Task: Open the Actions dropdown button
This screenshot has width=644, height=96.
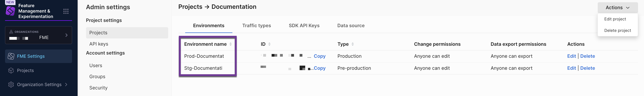Action: point(617,8)
